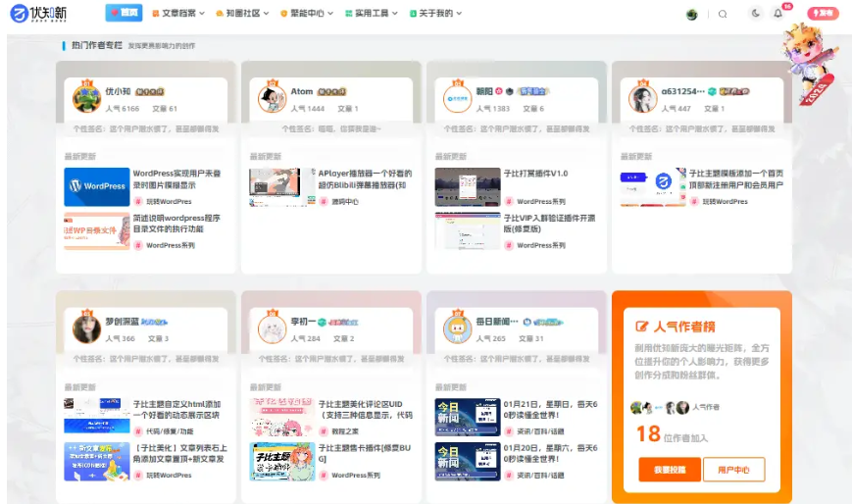Click the 用户中心 button
852x504 pixels.
click(733, 470)
